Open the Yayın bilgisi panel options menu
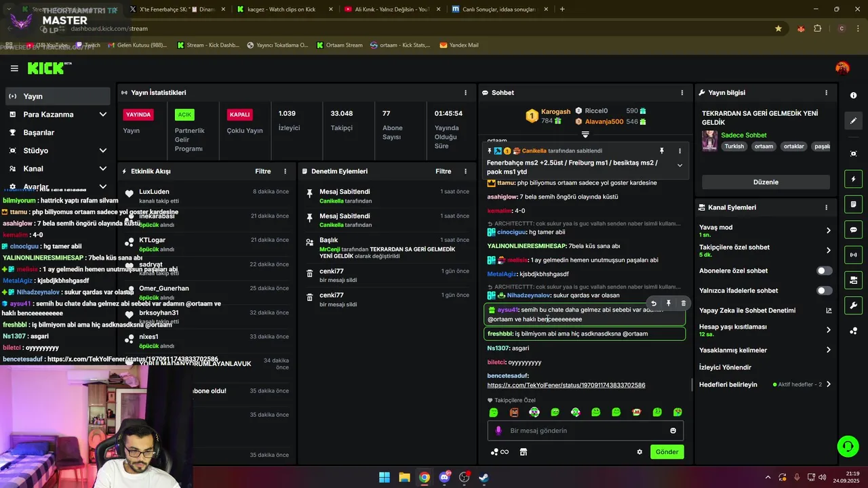 click(x=826, y=93)
